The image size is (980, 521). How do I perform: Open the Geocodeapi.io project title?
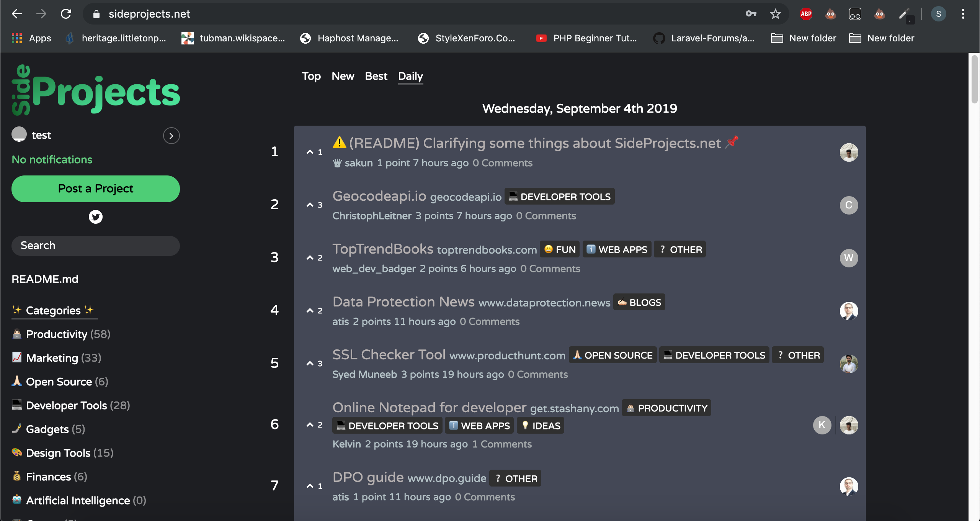[x=379, y=196]
